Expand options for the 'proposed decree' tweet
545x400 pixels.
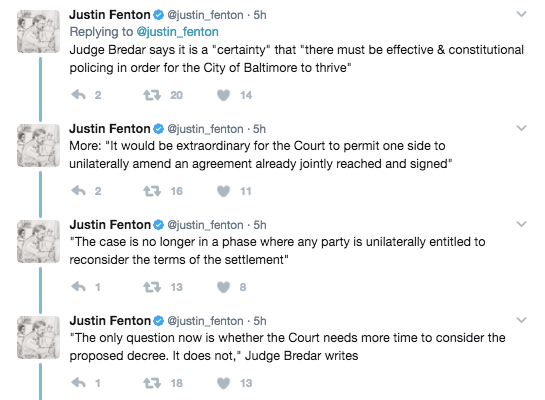(521, 320)
